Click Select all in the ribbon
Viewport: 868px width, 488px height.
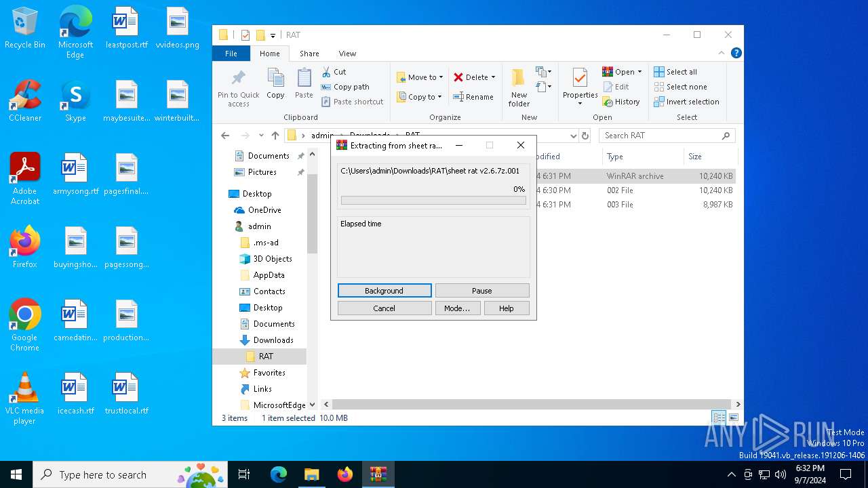675,72
